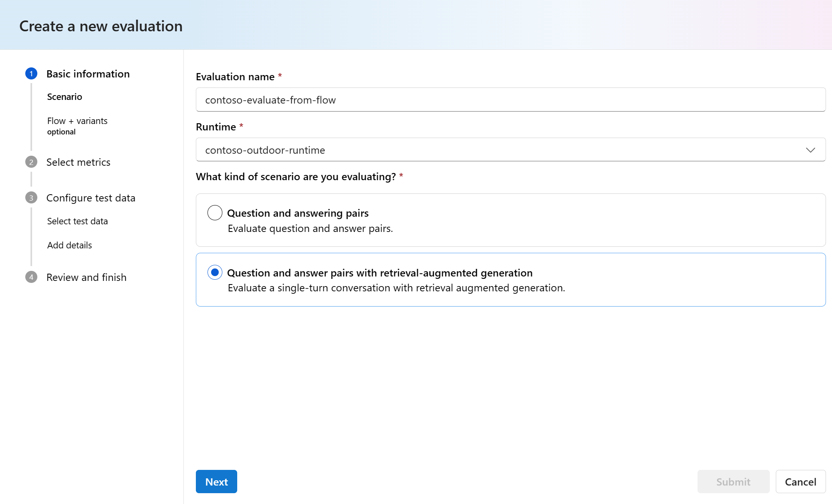Click the step 1 Basic information circle icon
This screenshot has width=832, height=504.
[31, 74]
